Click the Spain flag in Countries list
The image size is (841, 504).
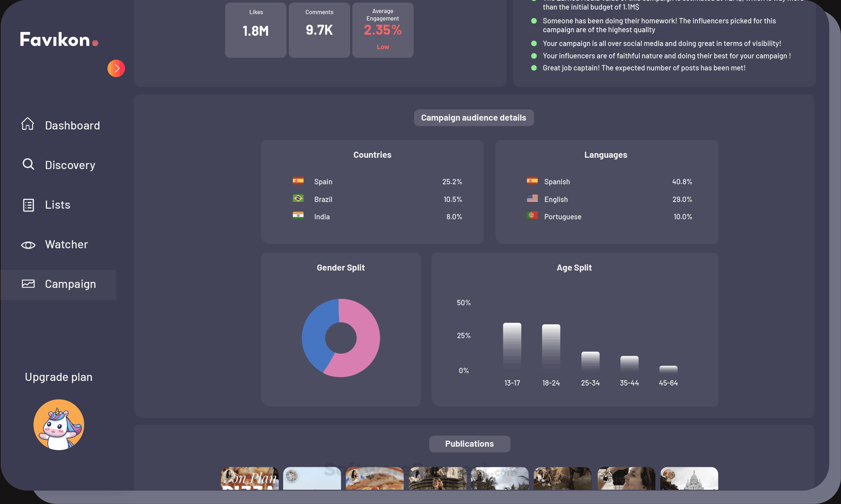pyautogui.click(x=298, y=181)
